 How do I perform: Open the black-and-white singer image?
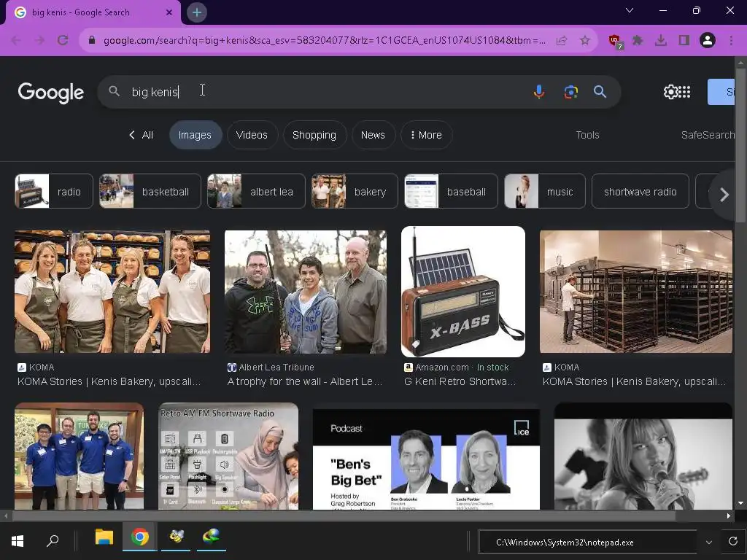point(643,456)
